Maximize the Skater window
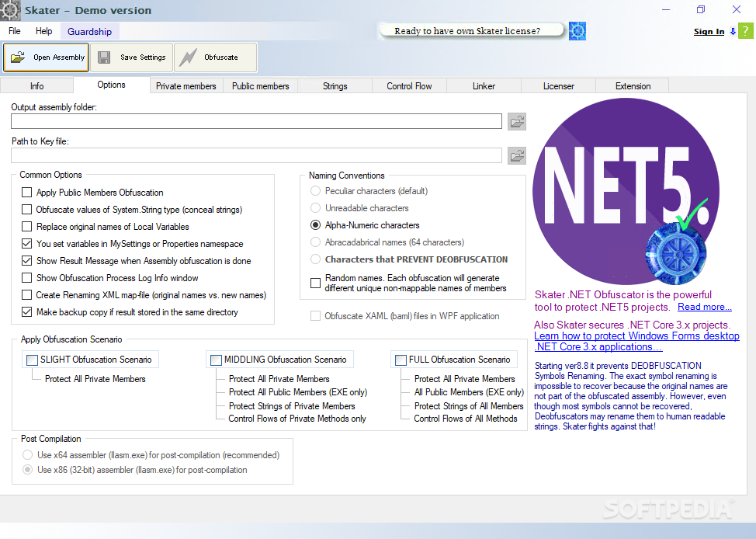The height and width of the screenshot is (539, 756). 701,9
